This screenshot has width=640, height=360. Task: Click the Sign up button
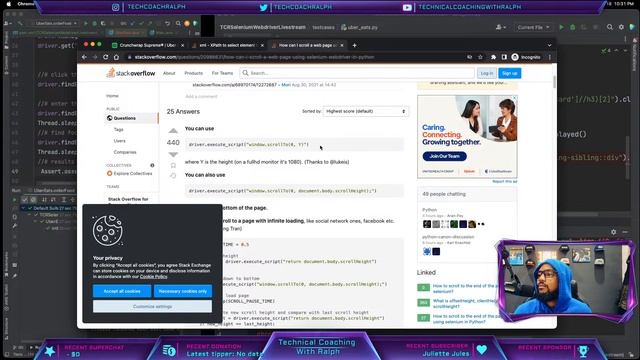(x=510, y=73)
